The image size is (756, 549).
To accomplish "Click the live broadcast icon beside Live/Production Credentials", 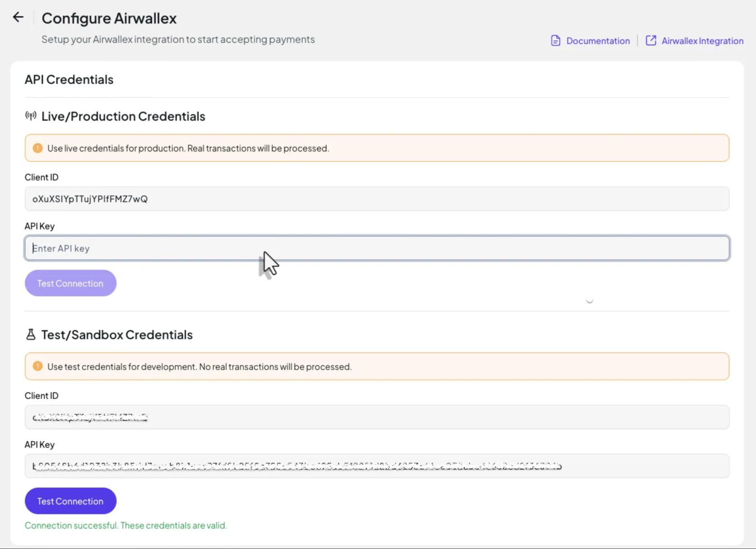I will (31, 116).
